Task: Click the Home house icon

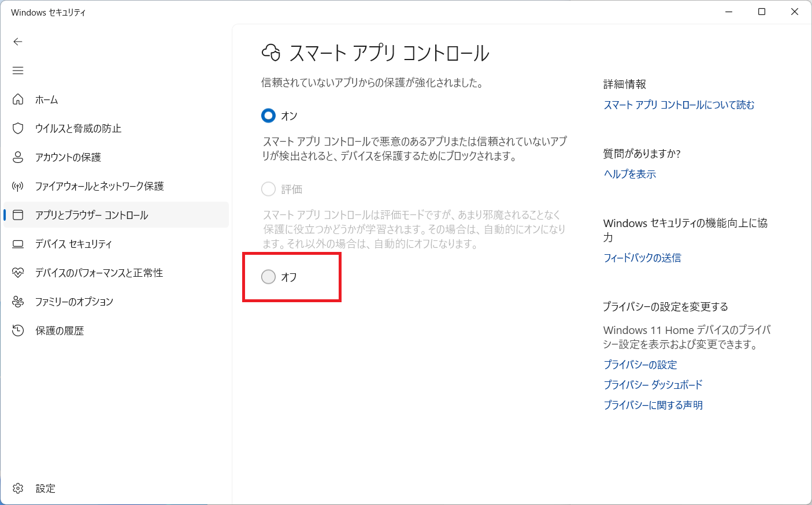Action: 18,99
